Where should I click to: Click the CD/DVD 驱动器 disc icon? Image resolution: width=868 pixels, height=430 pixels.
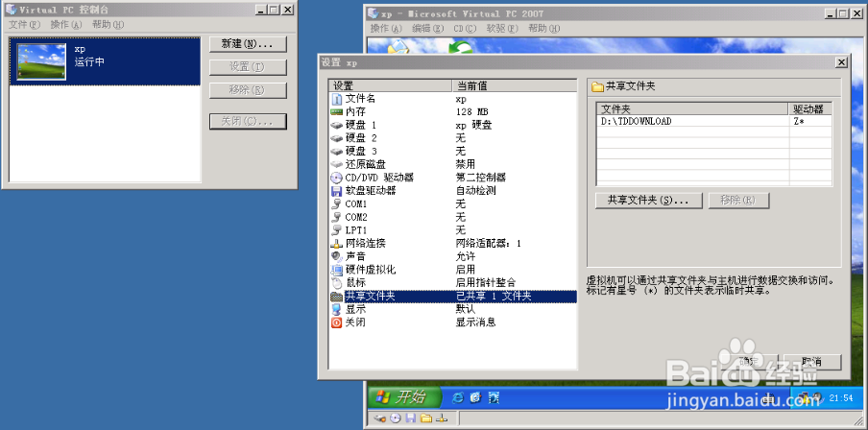click(x=337, y=178)
